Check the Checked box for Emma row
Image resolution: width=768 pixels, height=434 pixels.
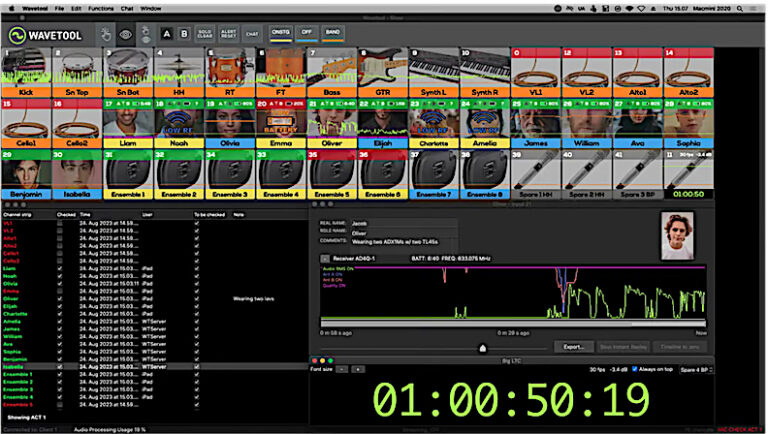pyautogui.click(x=60, y=291)
